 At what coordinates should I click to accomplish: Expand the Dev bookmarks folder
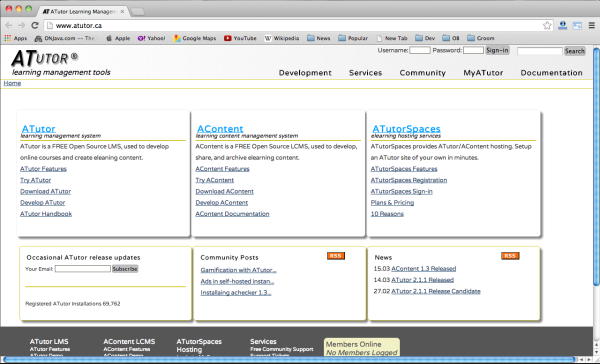425,38
